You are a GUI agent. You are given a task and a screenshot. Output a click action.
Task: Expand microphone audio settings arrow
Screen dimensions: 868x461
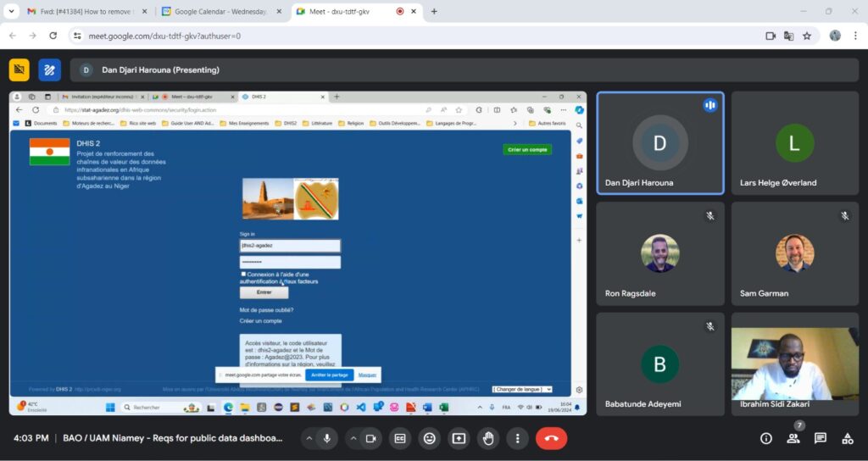[309, 438]
